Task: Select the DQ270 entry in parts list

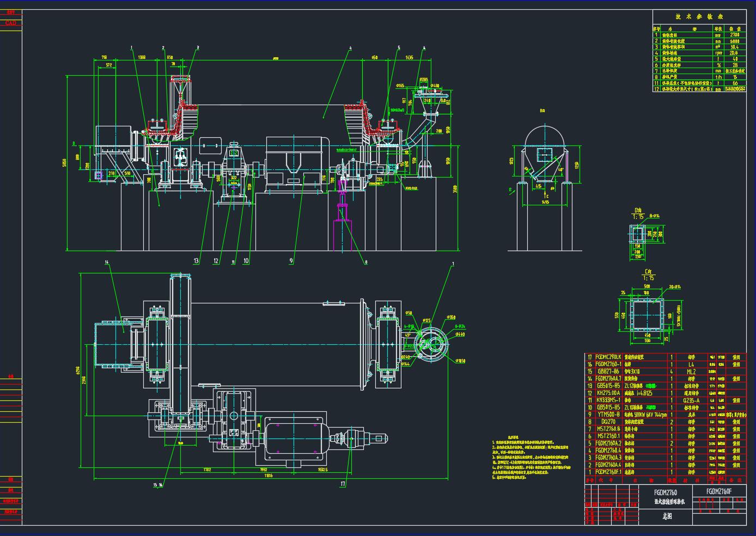Action: pos(608,422)
